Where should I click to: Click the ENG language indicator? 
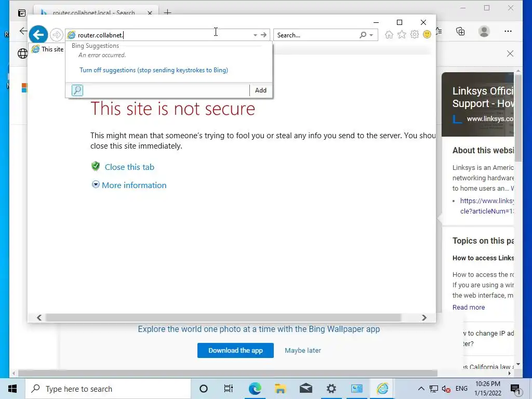(461, 389)
